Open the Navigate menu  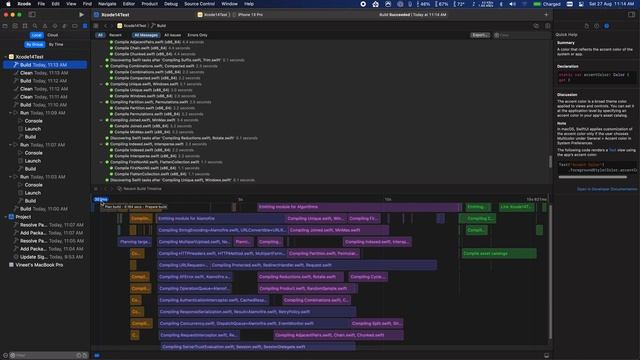[107, 4]
